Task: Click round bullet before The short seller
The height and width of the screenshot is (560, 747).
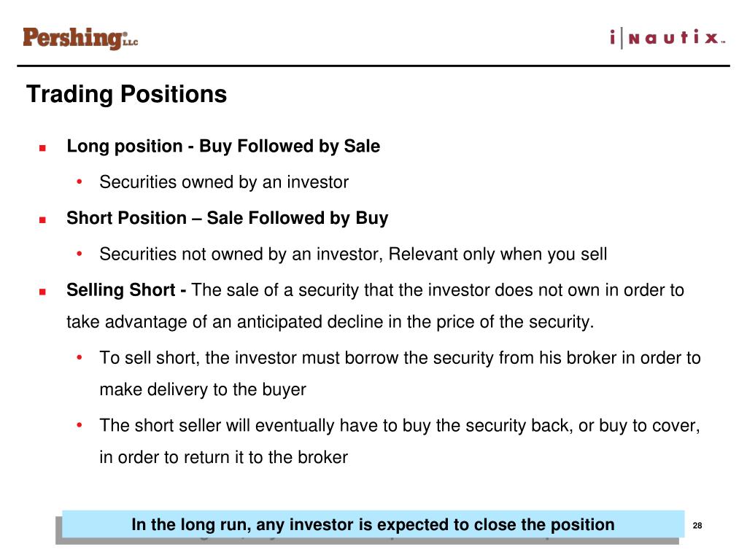Action: click(x=80, y=425)
